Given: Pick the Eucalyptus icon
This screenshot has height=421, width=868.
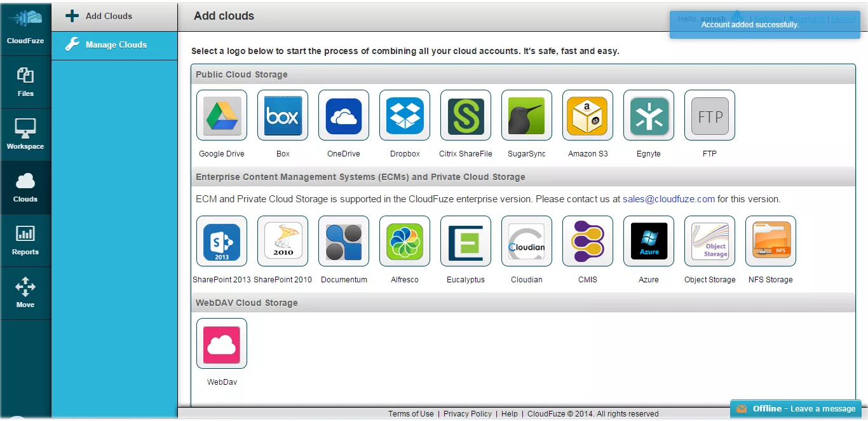Looking at the screenshot, I should pos(466,241).
